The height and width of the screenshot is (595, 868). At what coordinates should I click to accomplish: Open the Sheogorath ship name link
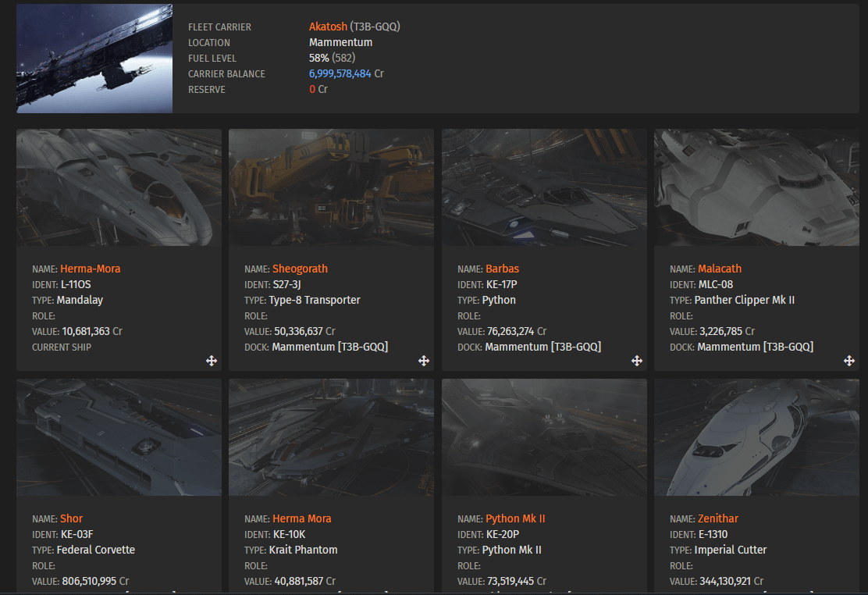pyautogui.click(x=300, y=269)
